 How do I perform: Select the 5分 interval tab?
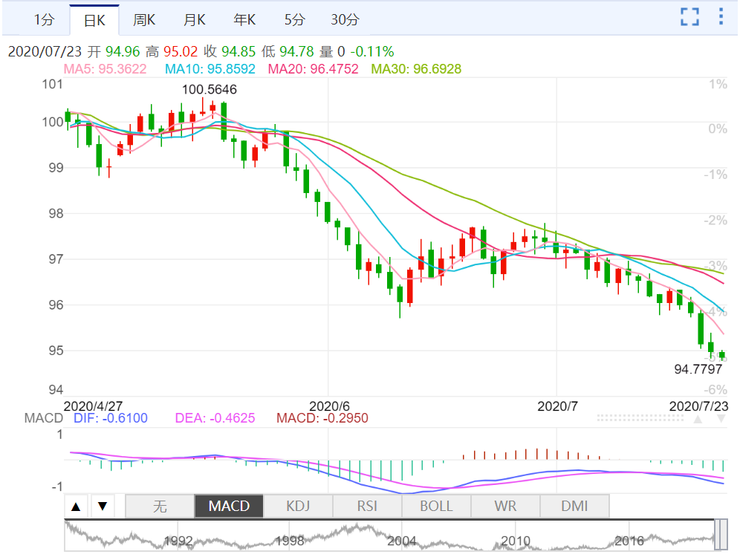[x=294, y=20]
